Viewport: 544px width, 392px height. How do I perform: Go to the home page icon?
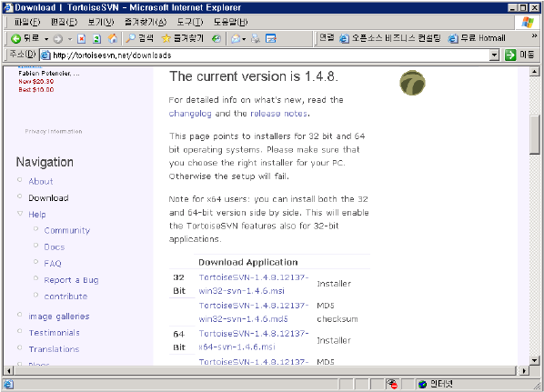pyautogui.click(x=113, y=38)
